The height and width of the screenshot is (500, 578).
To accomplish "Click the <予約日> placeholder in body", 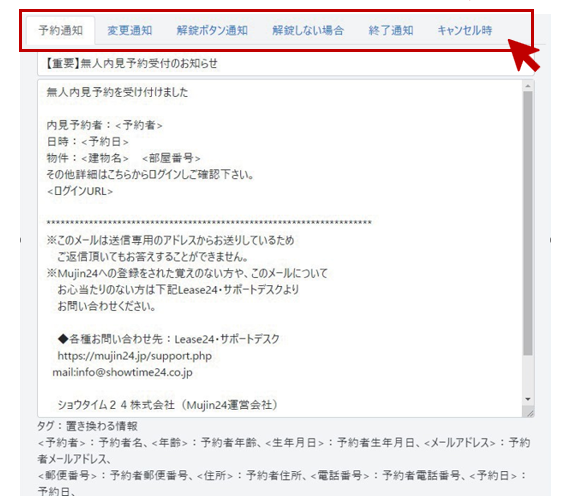I will pos(105,142).
